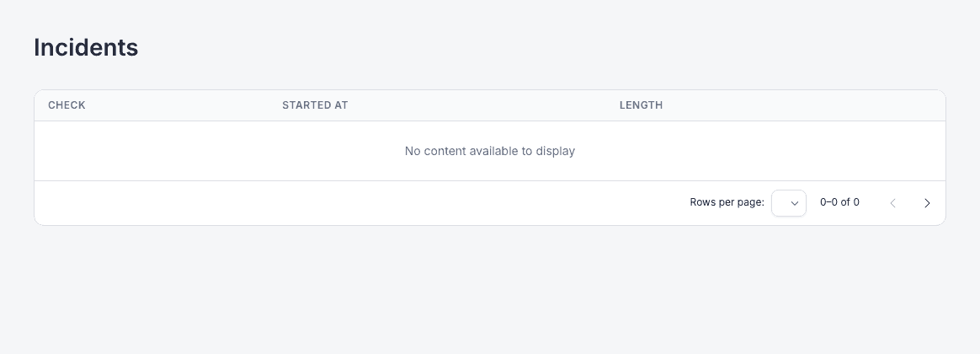
Task: Select the word CHECK in table header
Action: pos(67,105)
